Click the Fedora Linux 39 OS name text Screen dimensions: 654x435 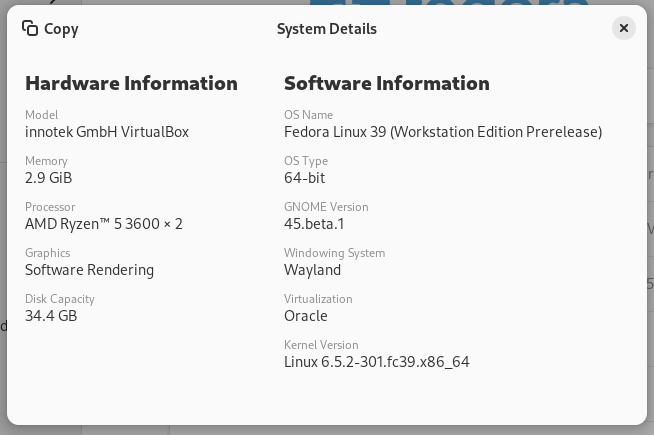(x=443, y=132)
